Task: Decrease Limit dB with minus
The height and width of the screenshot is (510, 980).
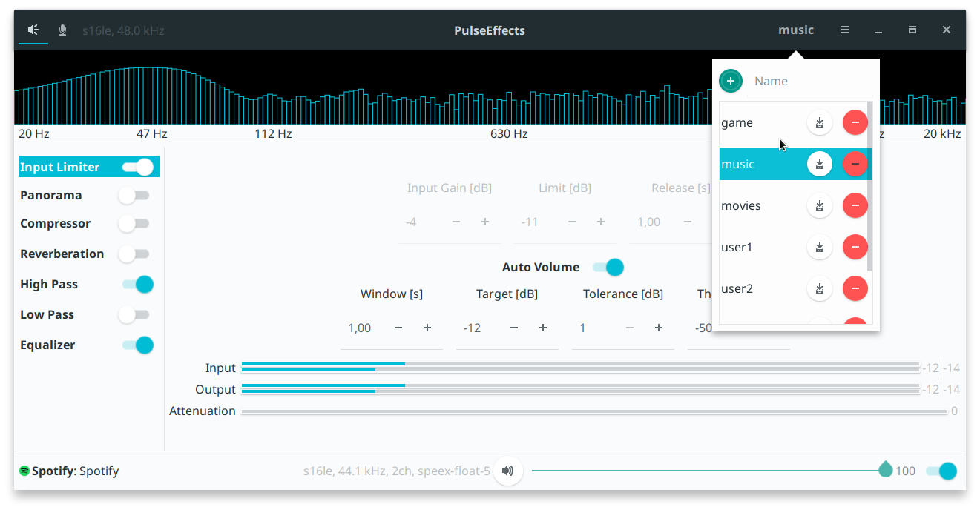Action: click(572, 222)
